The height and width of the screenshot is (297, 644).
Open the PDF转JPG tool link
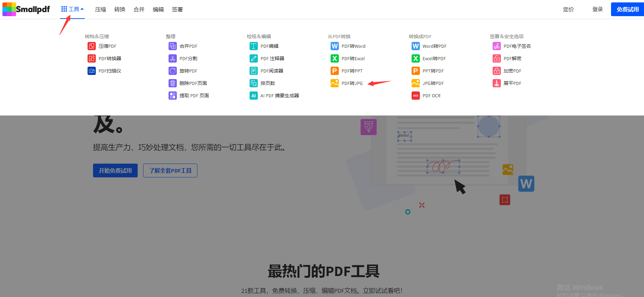click(x=352, y=83)
